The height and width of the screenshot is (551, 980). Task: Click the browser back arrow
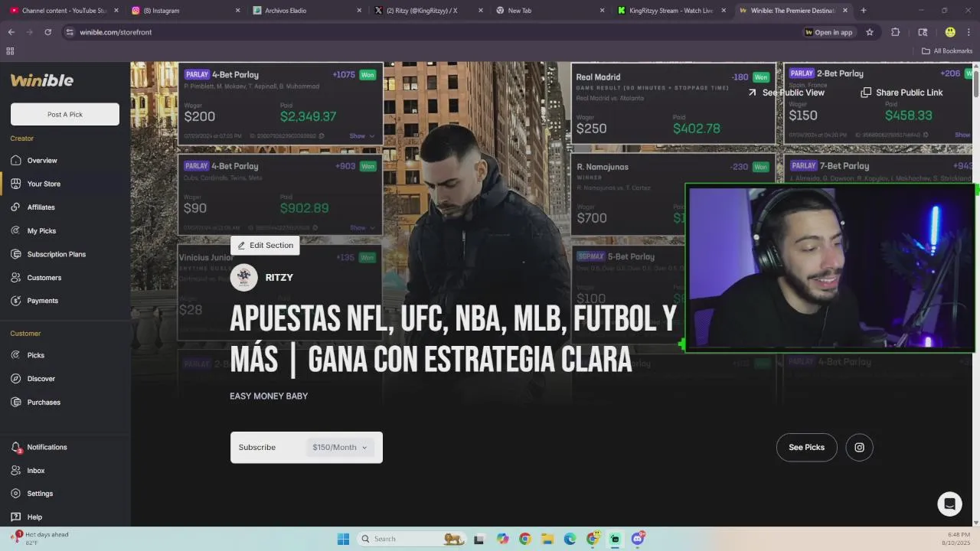pyautogui.click(x=11, y=32)
